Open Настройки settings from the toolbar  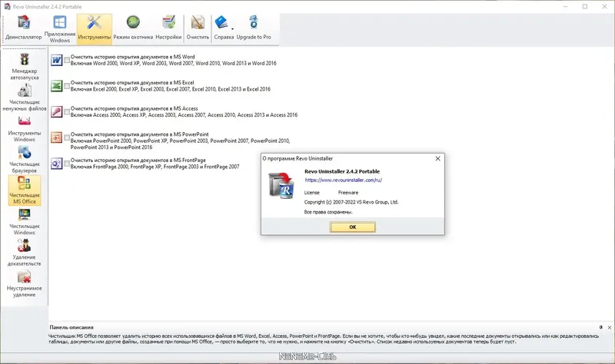pyautogui.click(x=168, y=28)
